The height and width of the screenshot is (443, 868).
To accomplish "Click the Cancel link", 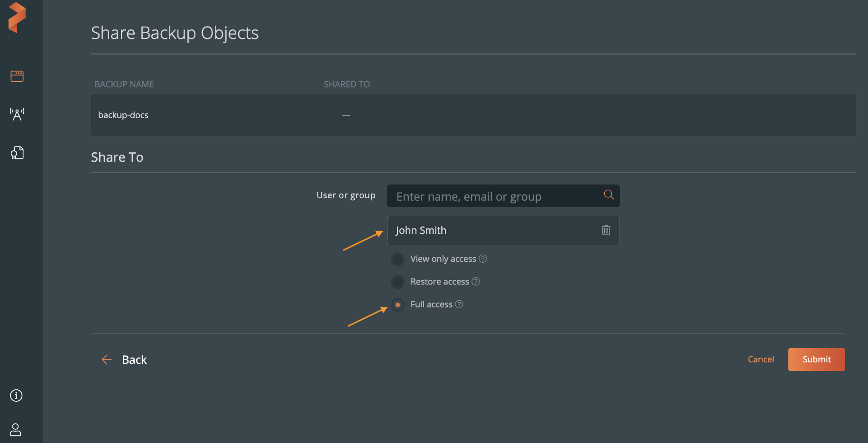I will click(760, 360).
